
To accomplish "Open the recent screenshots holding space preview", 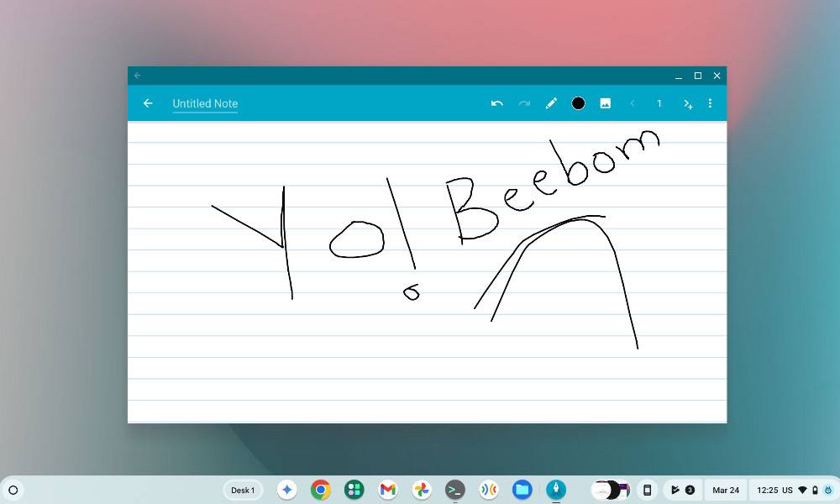I will click(x=610, y=490).
